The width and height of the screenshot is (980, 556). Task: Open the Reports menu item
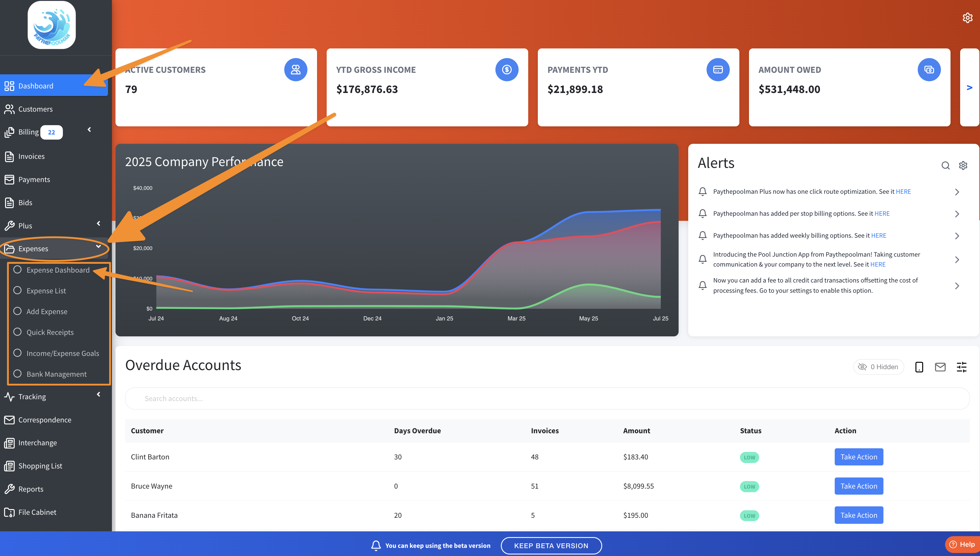point(31,489)
